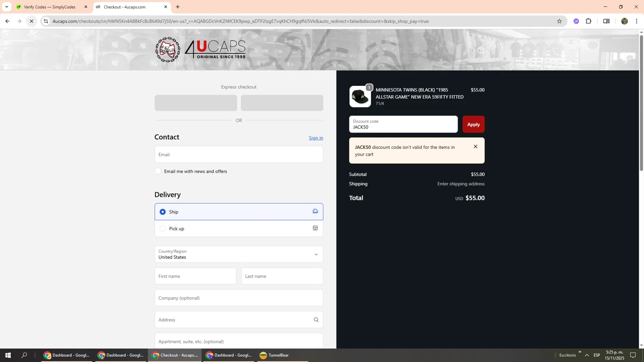Show hidden system tray icons
The image size is (644, 362).
(587, 355)
